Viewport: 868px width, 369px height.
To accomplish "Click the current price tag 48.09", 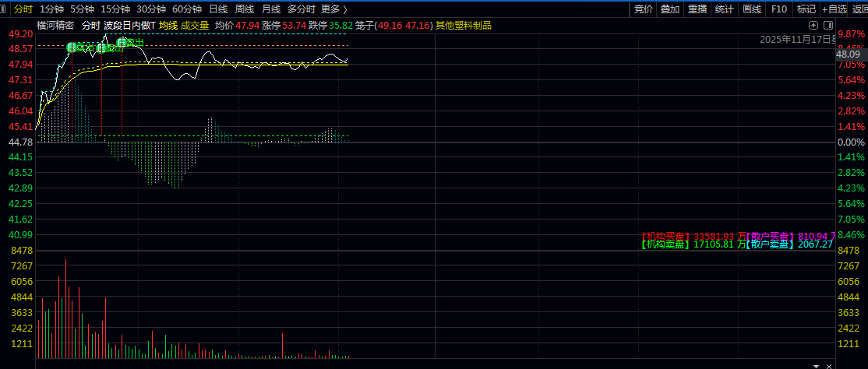I will pos(848,54).
